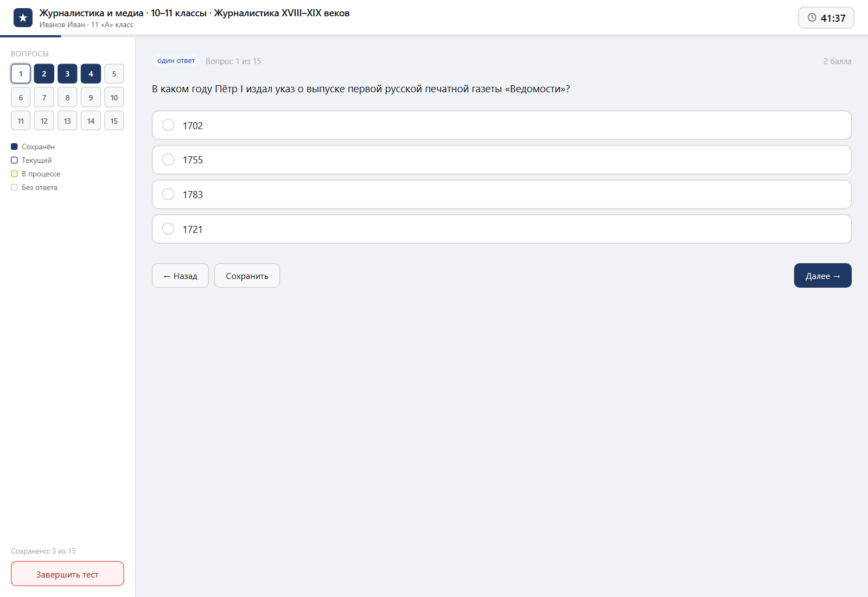This screenshot has width=868, height=597.
Task: Click the star logo icon
Action: tap(23, 18)
